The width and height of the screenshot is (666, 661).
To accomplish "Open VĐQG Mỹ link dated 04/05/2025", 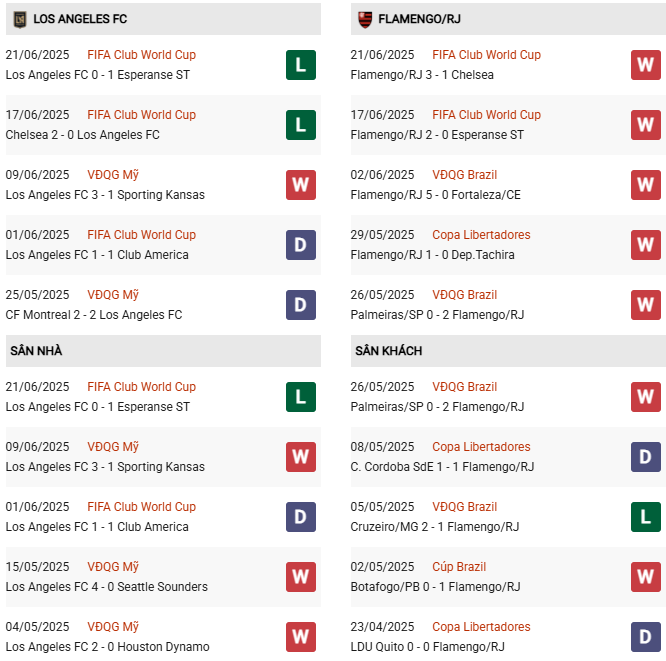I will click(x=113, y=627).
